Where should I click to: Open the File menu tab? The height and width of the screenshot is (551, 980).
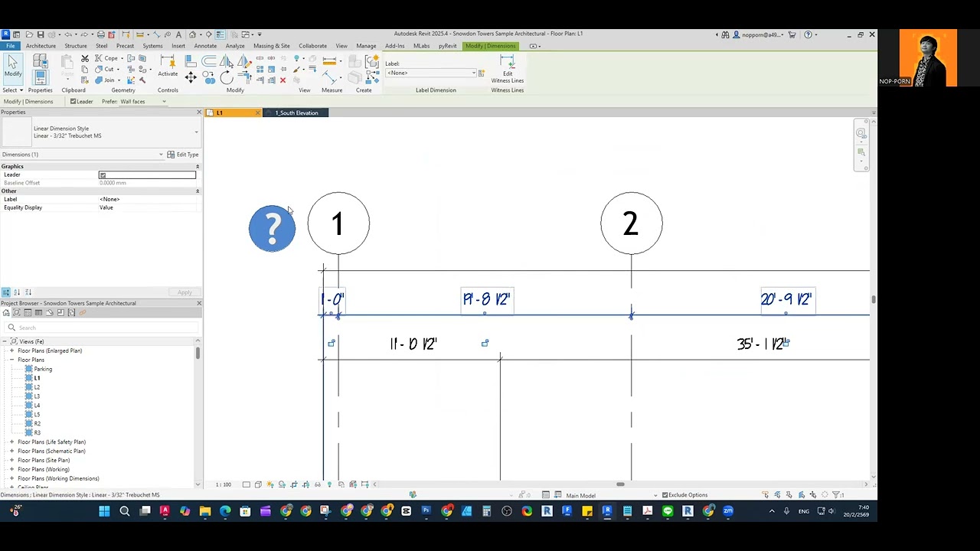tap(11, 46)
